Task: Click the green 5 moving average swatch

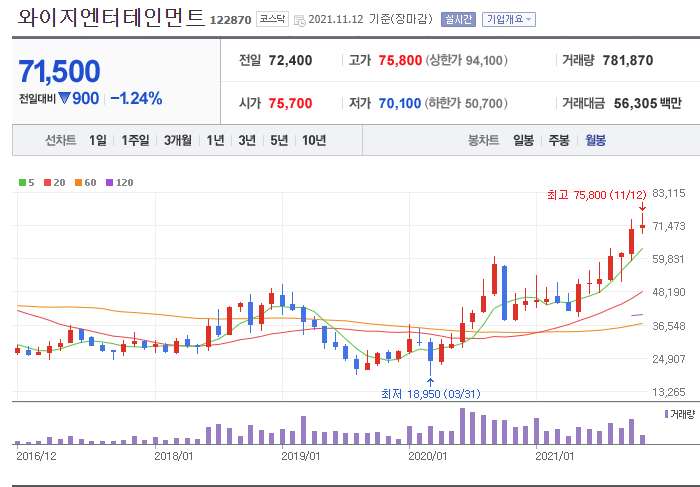Action: [22, 183]
